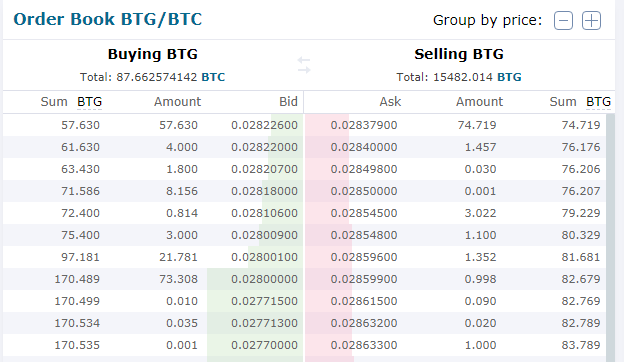Click the left Amount column header

pyautogui.click(x=177, y=102)
